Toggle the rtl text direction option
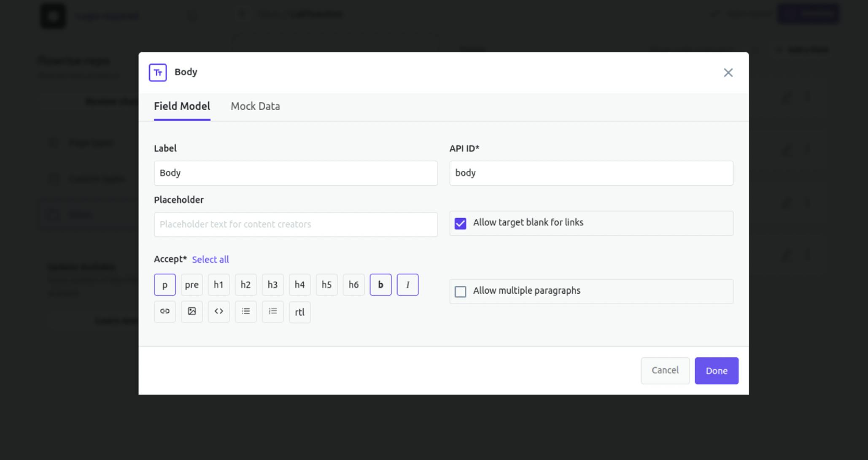This screenshot has height=460, width=868. (x=299, y=312)
